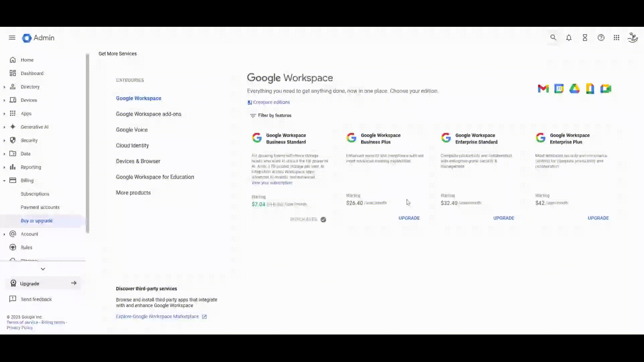Click the Billing card icon
The height and width of the screenshot is (362, 644).
tap(13, 181)
